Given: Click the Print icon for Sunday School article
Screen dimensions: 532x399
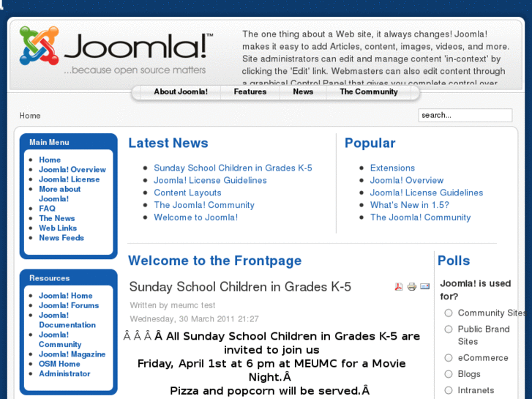Looking at the screenshot, I should (x=411, y=286).
